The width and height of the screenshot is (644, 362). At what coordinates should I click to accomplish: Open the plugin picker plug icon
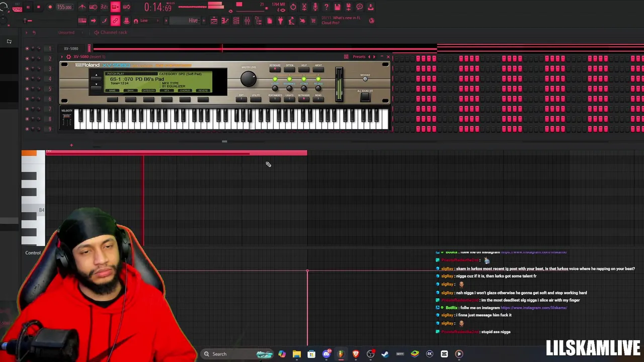[x=280, y=21]
